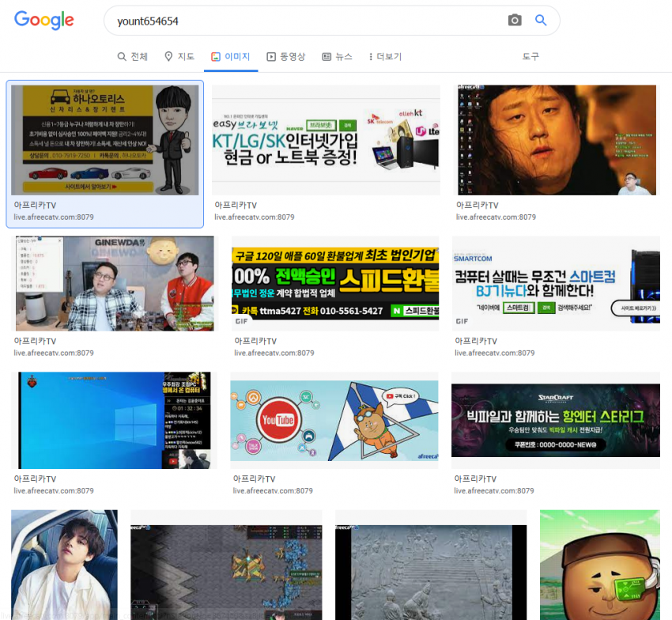Open the SMARTCOM 스마트컴 GIF banner
The image size is (672, 620).
click(556, 283)
